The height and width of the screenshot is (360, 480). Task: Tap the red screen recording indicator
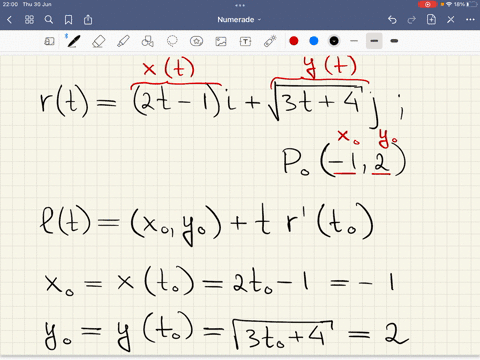pos(427,4)
